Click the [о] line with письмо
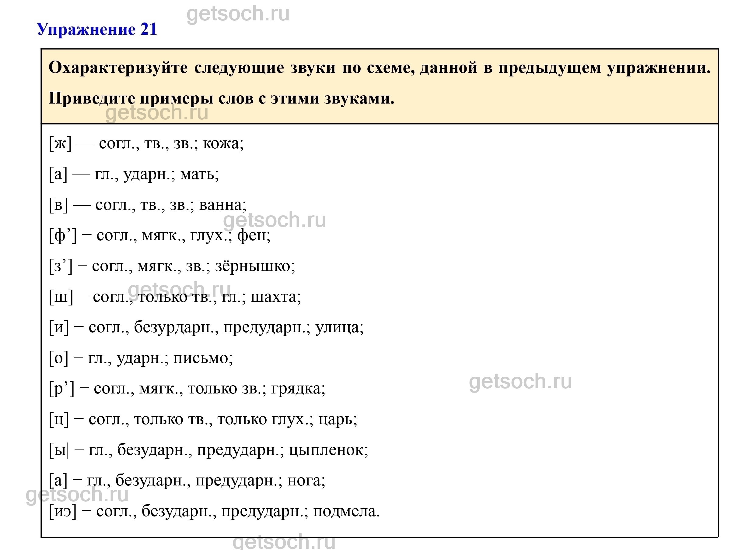This screenshot has width=756, height=550. coord(141,358)
